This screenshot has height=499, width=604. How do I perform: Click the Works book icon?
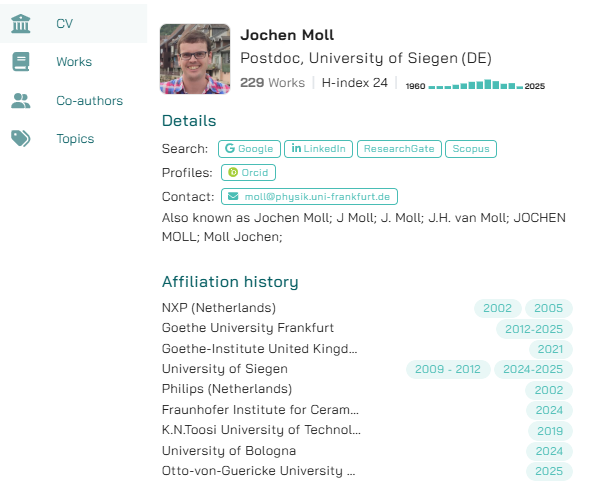click(x=20, y=62)
